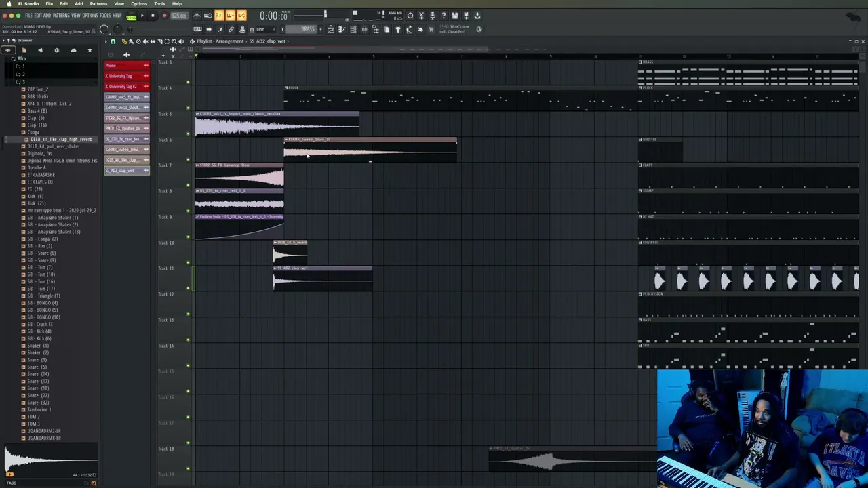This screenshot has width=868, height=488.
Task: Open the macOS Options menu
Action: pyautogui.click(x=139, y=4)
